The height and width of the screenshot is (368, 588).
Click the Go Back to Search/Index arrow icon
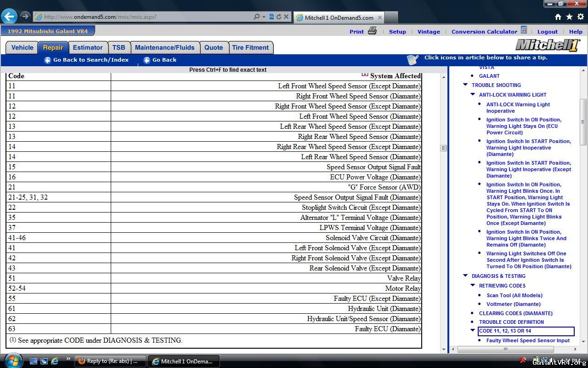[x=47, y=60]
